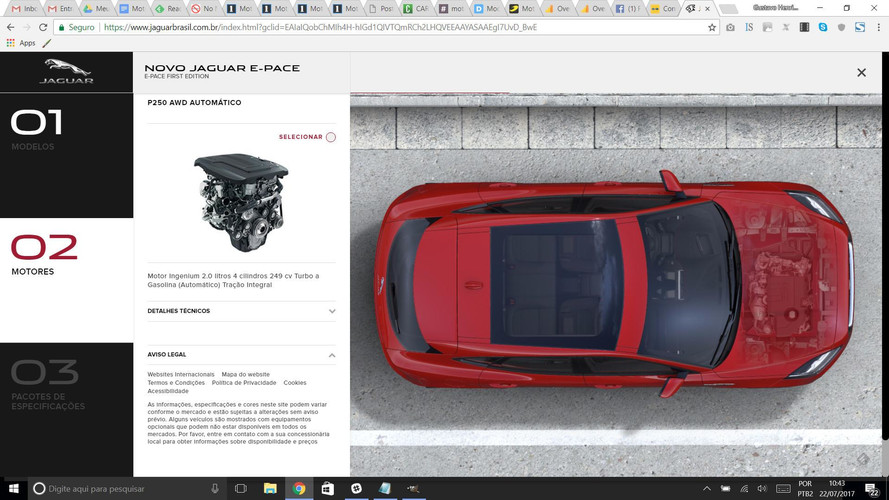Open step 02 Motores
This screenshot has height=500, width=889.
[x=66, y=280]
